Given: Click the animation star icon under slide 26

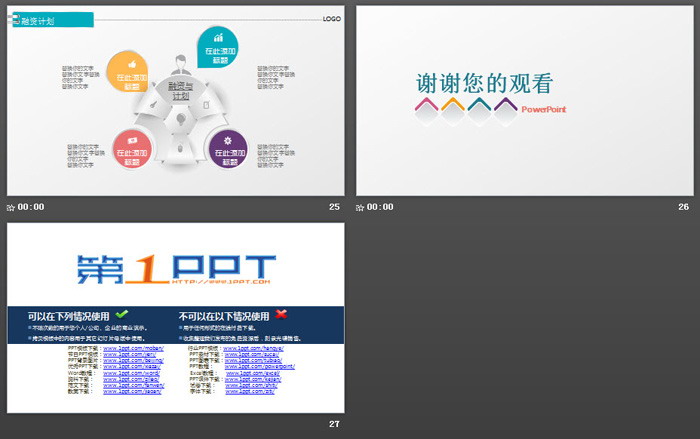Looking at the screenshot, I should coord(360,207).
